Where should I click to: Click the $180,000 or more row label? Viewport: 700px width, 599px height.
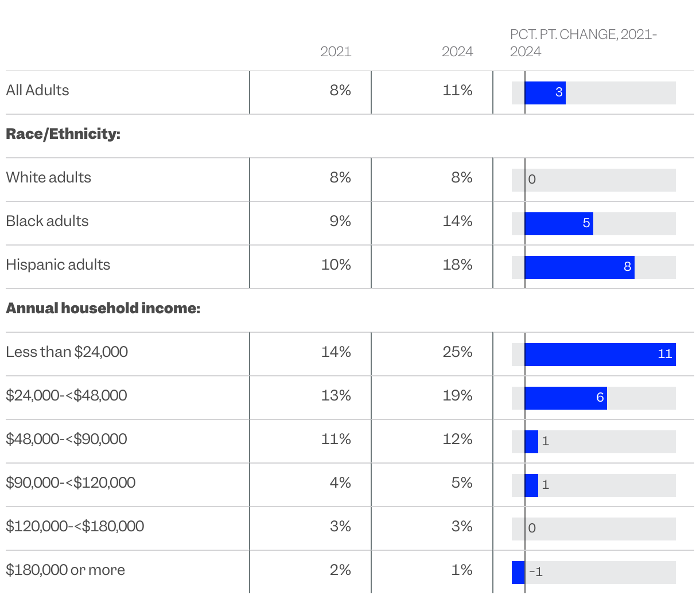click(65, 570)
